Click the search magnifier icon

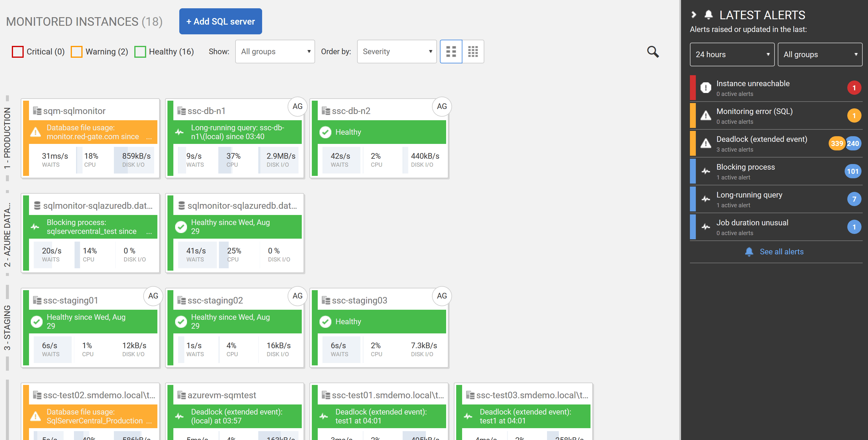click(653, 52)
